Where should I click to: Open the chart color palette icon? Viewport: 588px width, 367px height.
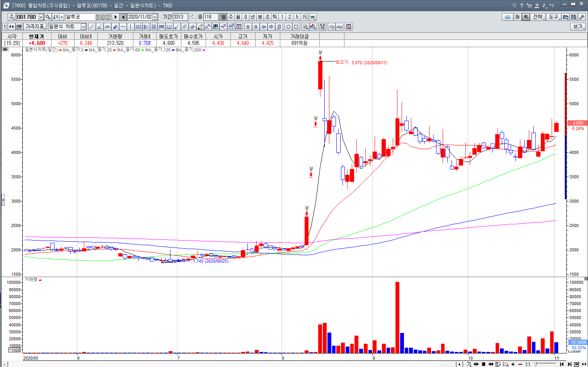coord(215,27)
